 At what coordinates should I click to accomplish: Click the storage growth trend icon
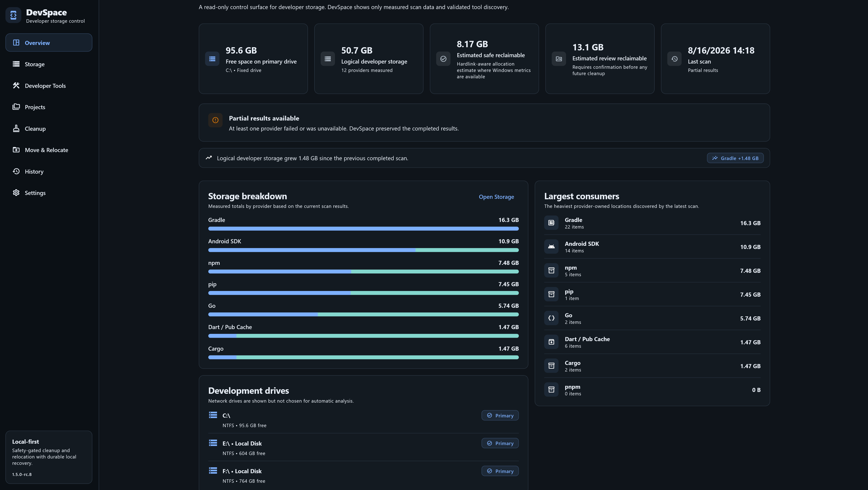pyautogui.click(x=209, y=158)
